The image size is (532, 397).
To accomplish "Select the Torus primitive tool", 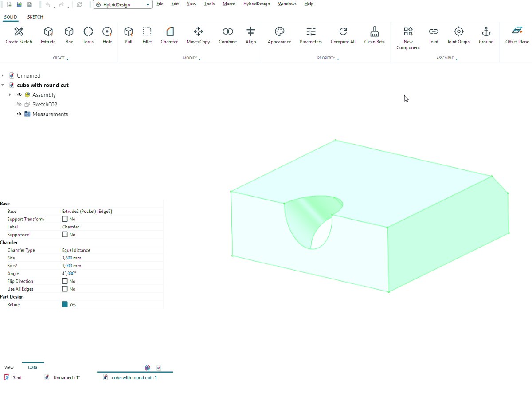I will pyautogui.click(x=88, y=35).
